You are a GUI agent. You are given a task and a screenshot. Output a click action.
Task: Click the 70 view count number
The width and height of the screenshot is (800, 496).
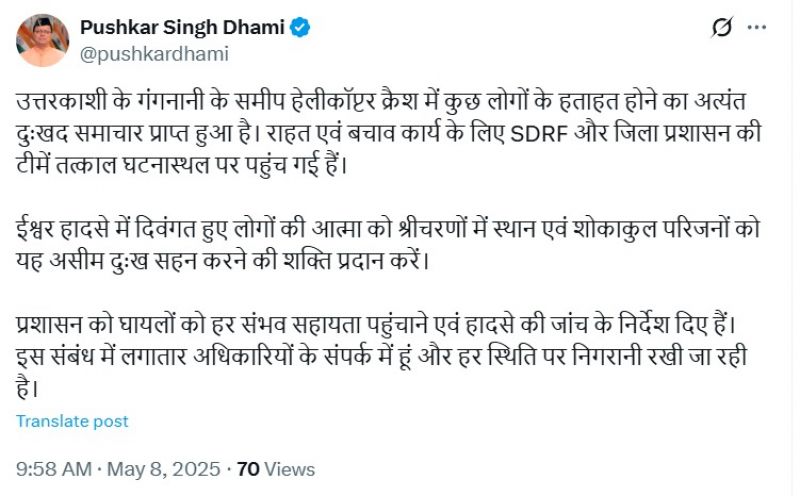pyautogui.click(x=248, y=468)
